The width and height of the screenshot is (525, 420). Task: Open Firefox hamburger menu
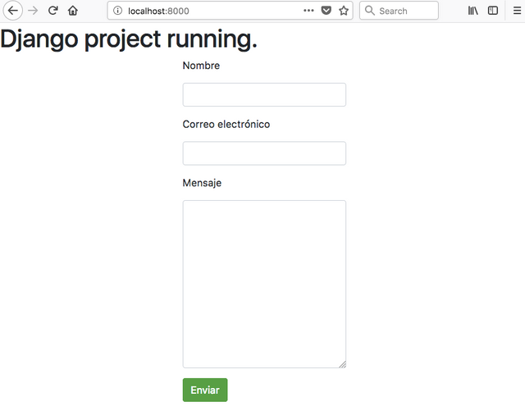pyautogui.click(x=517, y=11)
